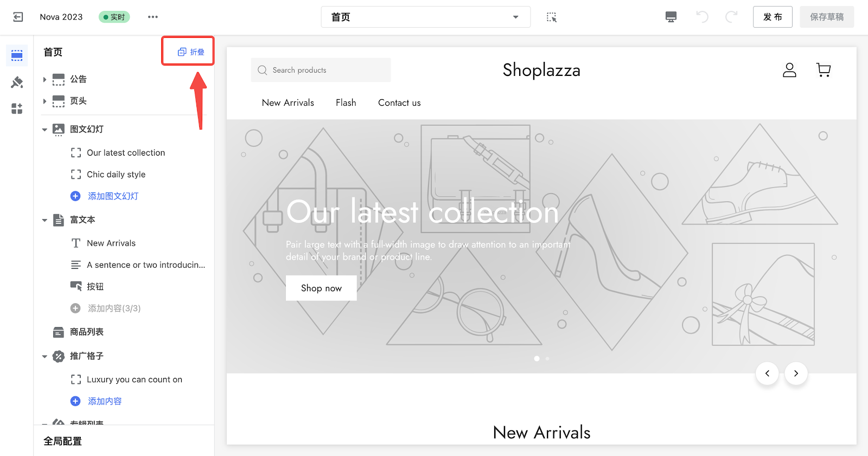Viewport: 868px width, 456px height.
Task: Select the sections panel sidebar icon
Action: pyautogui.click(x=17, y=55)
